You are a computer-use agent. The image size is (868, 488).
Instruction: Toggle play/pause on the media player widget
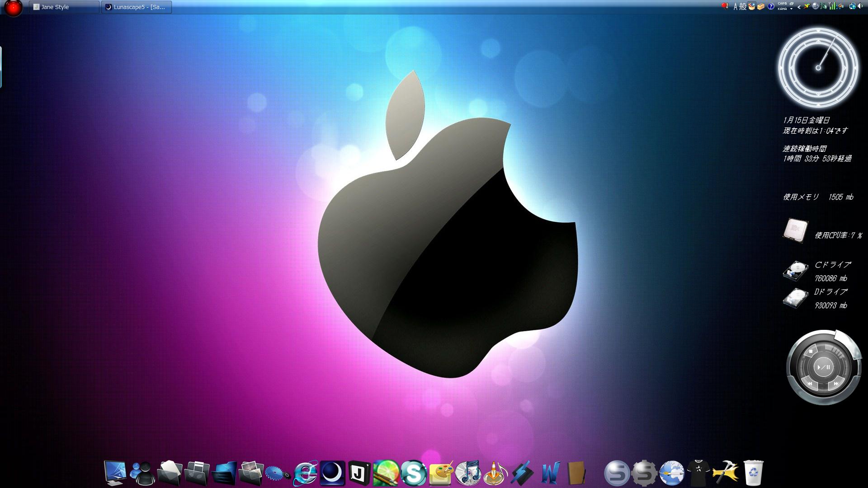click(823, 367)
